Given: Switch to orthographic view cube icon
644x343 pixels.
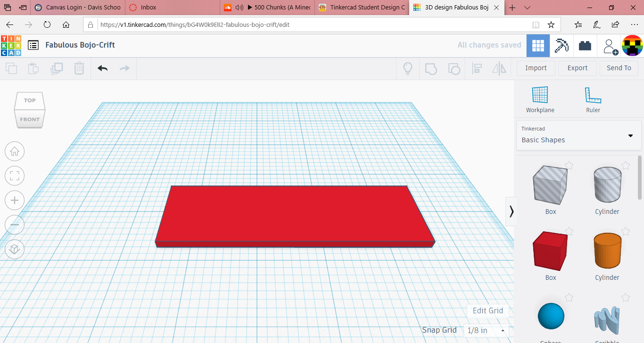Looking at the screenshot, I should (15, 249).
